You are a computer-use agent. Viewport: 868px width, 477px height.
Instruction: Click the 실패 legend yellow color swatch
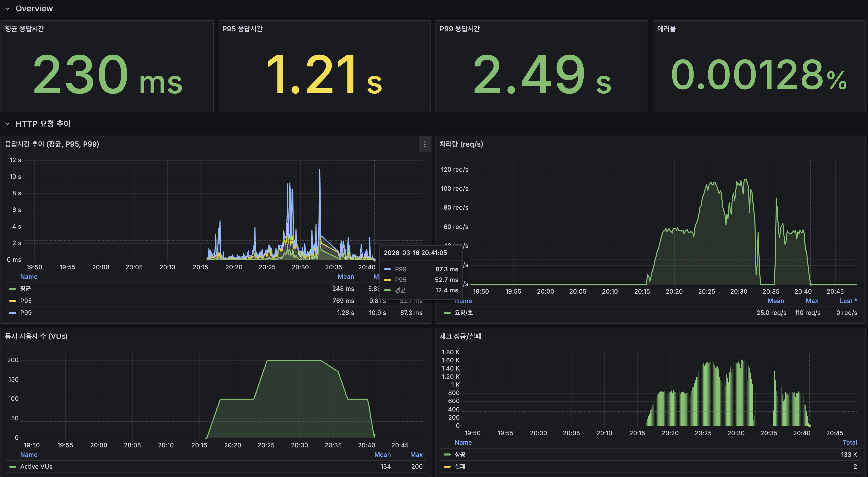click(x=447, y=467)
